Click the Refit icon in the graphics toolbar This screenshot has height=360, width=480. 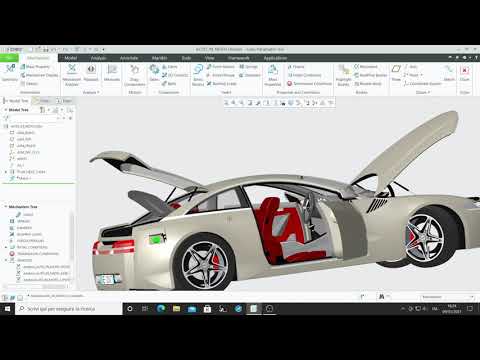point(226,103)
